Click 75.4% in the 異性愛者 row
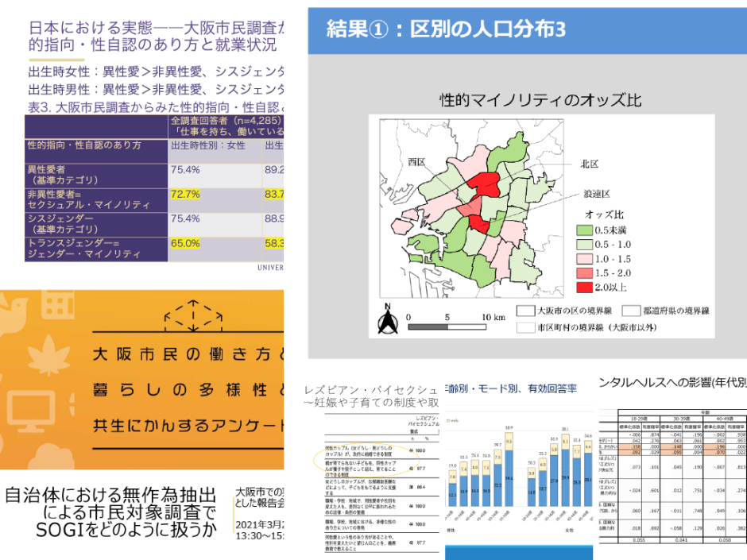The height and width of the screenshot is (560, 747). pos(185,170)
